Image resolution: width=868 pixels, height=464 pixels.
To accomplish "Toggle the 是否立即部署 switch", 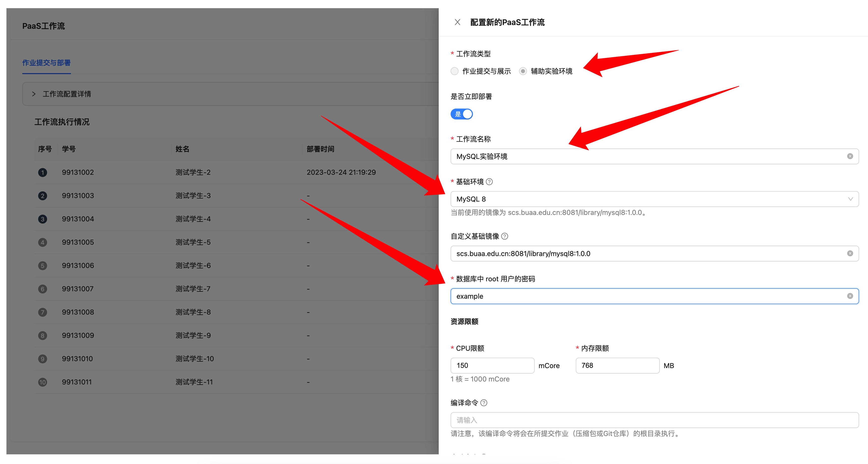I will [462, 114].
